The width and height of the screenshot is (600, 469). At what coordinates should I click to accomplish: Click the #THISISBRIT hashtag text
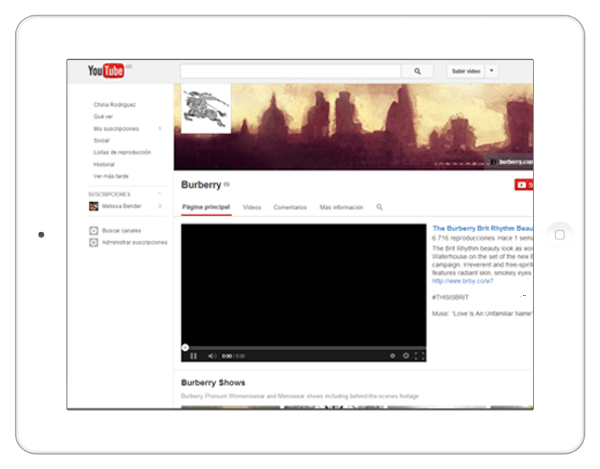pyautogui.click(x=450, y=297)
